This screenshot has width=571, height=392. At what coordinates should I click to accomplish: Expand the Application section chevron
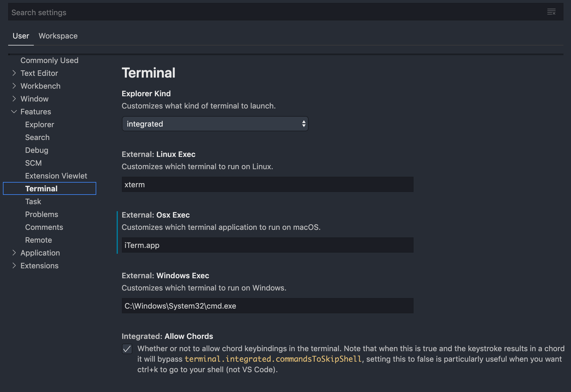[14, 253]
